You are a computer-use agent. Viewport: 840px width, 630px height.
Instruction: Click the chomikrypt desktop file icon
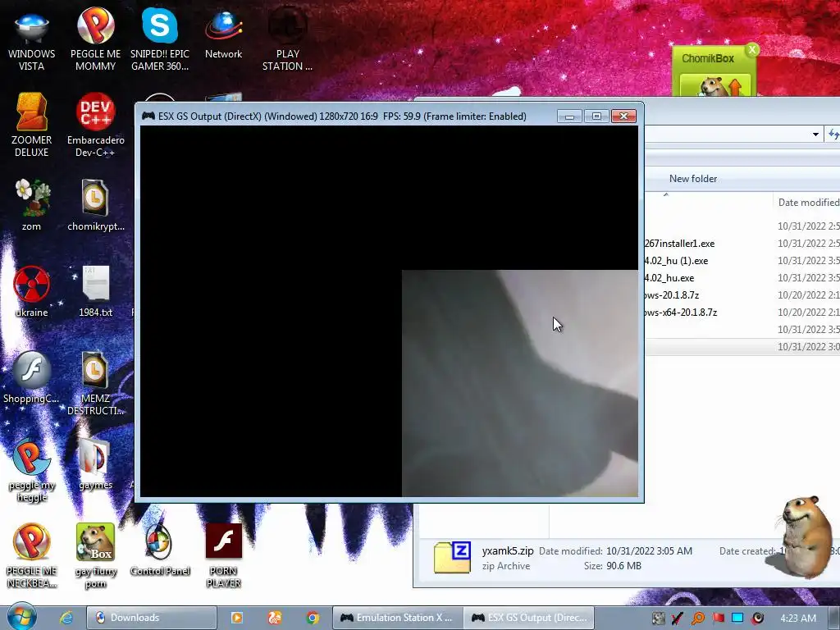pyautogui.click(x=95, y=205)
